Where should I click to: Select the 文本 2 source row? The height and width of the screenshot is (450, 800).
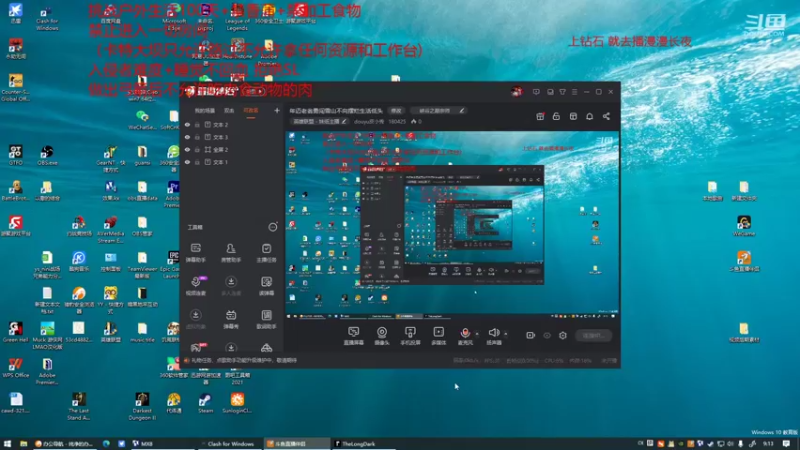(232, 124)
